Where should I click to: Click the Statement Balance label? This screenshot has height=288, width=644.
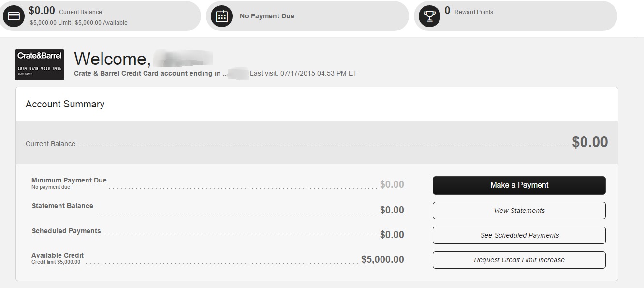click(62, 206)
